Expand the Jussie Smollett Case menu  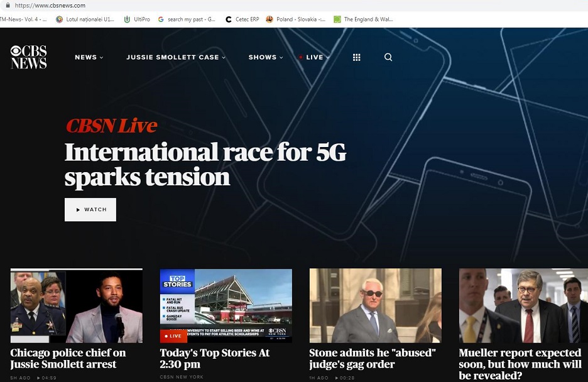(x=176, y=57)
